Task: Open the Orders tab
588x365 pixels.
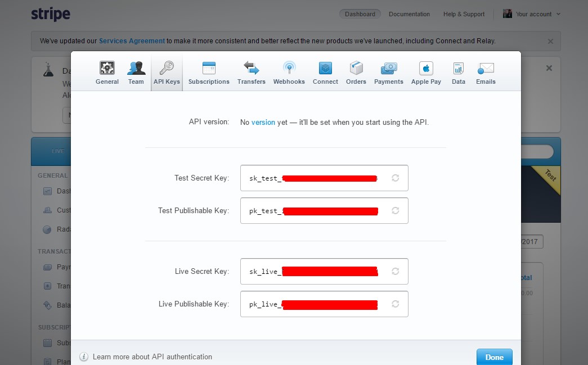Action: (356, 73)
